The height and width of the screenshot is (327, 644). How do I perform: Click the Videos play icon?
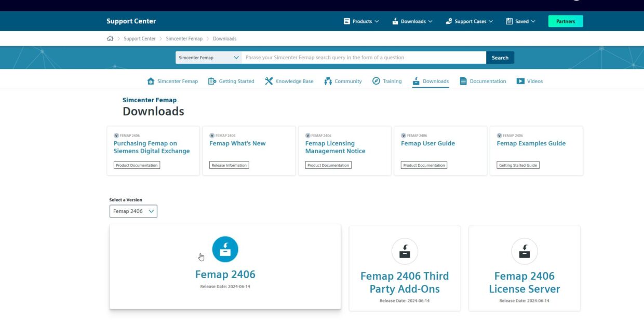520,81
